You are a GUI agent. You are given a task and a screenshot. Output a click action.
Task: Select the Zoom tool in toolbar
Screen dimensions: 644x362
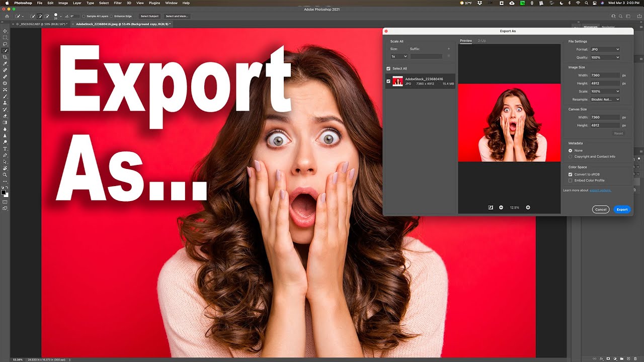pyautogui.click(x=6, y=175)
